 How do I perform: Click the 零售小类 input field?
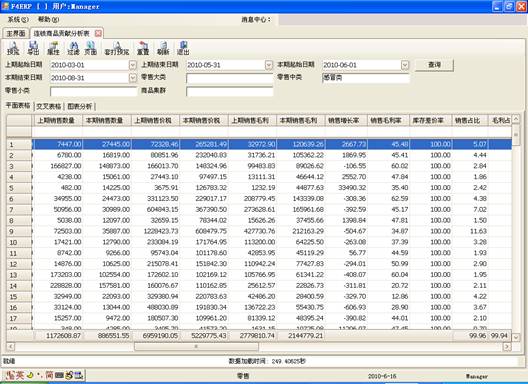click(x=93, y=91)
